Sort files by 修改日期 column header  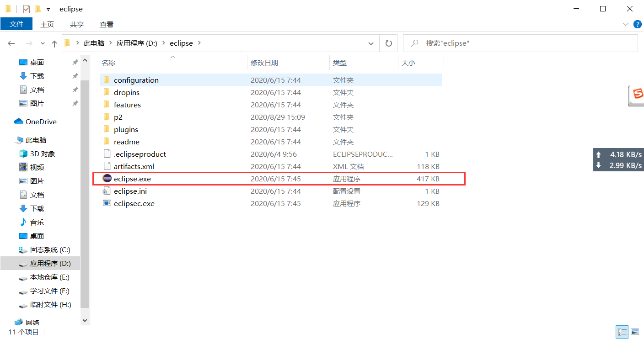coord(264,63)
